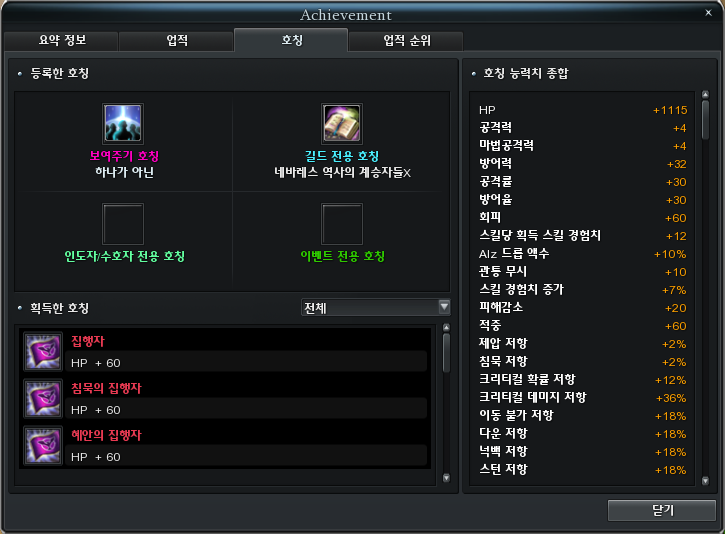Open the 전체 filter dropdown
The width and height of the screenshot is (725, 534).
375,307
